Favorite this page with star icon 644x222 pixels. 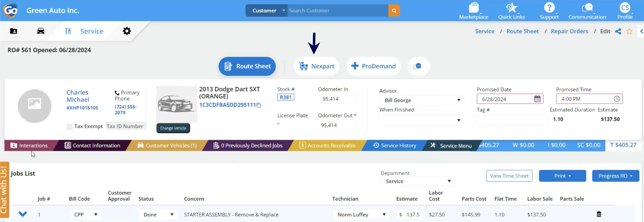click(x=629, y=31)
